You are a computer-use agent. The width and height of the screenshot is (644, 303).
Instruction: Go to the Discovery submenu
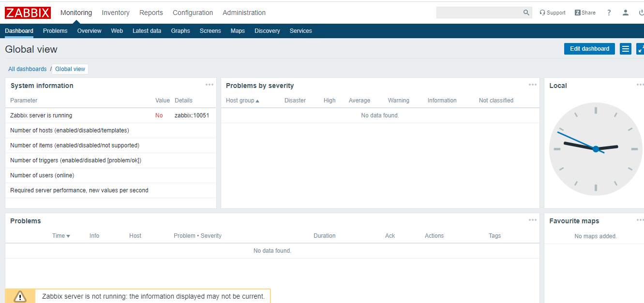point(267,31)
